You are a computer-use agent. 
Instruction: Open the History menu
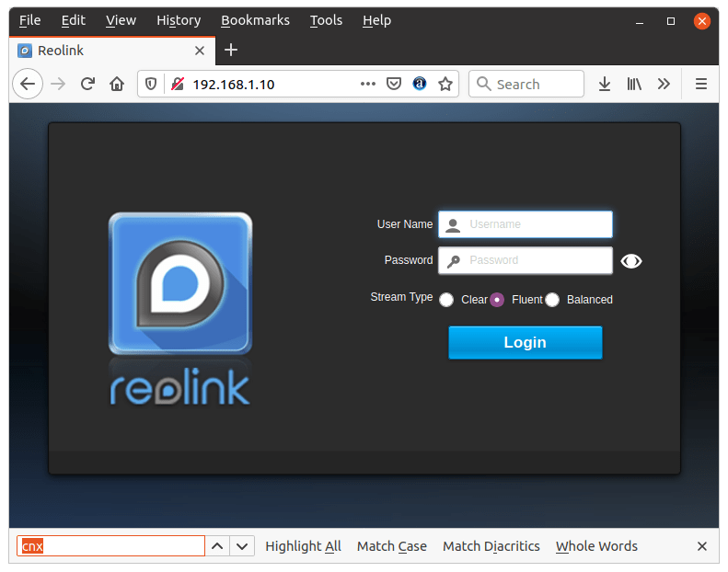(x=179, y=20)
